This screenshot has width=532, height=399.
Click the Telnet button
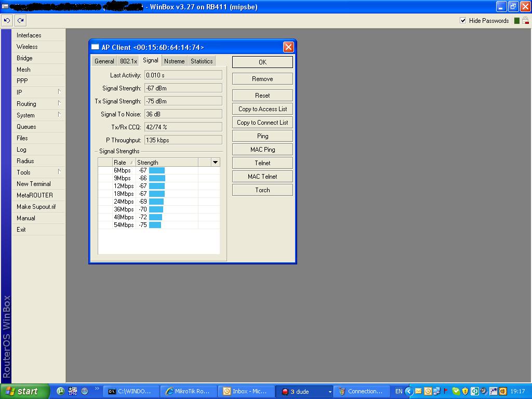[262, 163]
